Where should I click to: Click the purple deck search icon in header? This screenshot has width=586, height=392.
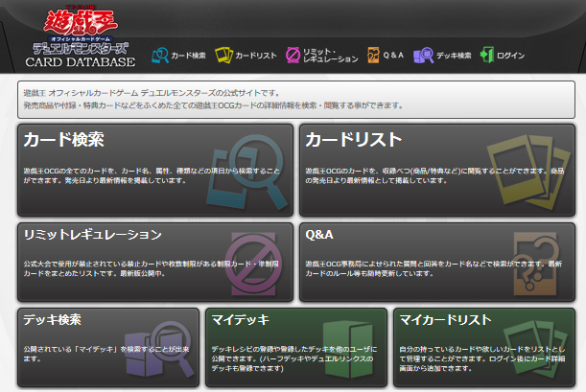point(423,56)
